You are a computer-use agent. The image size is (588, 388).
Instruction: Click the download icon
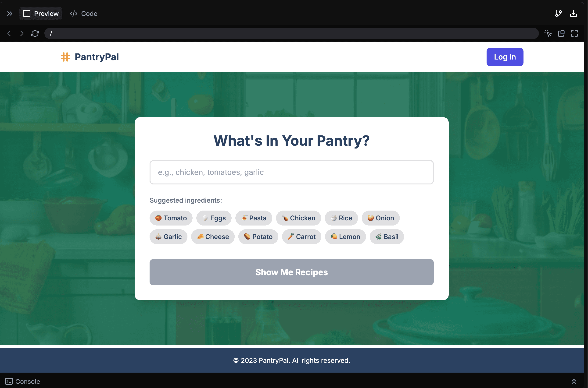tap(573, 13)
